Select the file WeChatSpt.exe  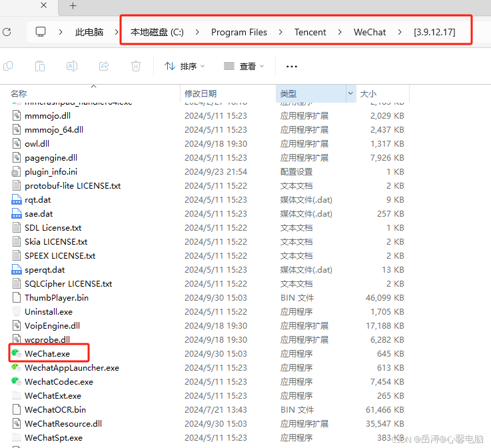(53, 437)
